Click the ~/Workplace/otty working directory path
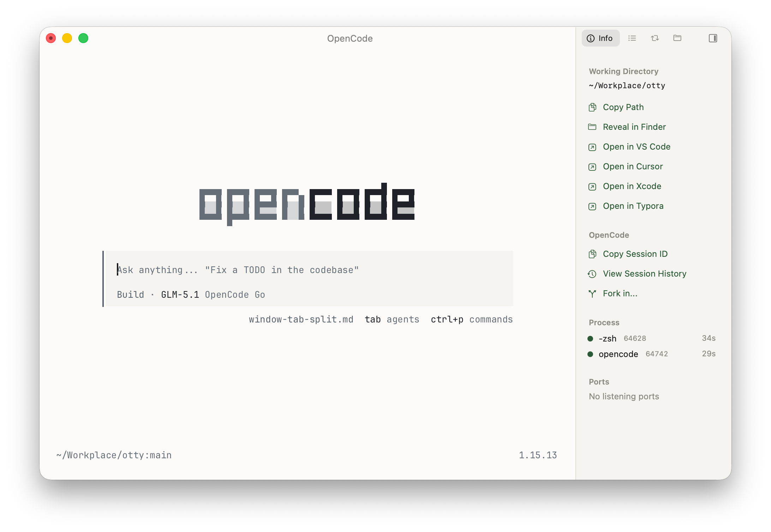The image size is (771, 532). pos(627,86)
